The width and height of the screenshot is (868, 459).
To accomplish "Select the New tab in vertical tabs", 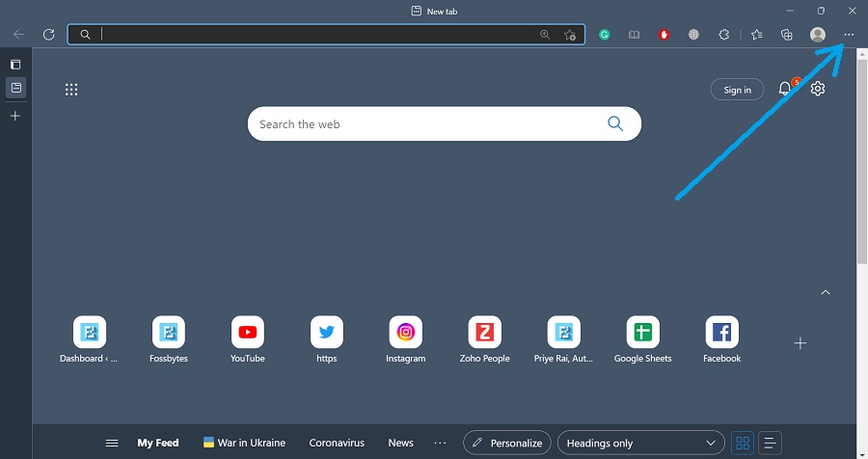I will point(16,88).
